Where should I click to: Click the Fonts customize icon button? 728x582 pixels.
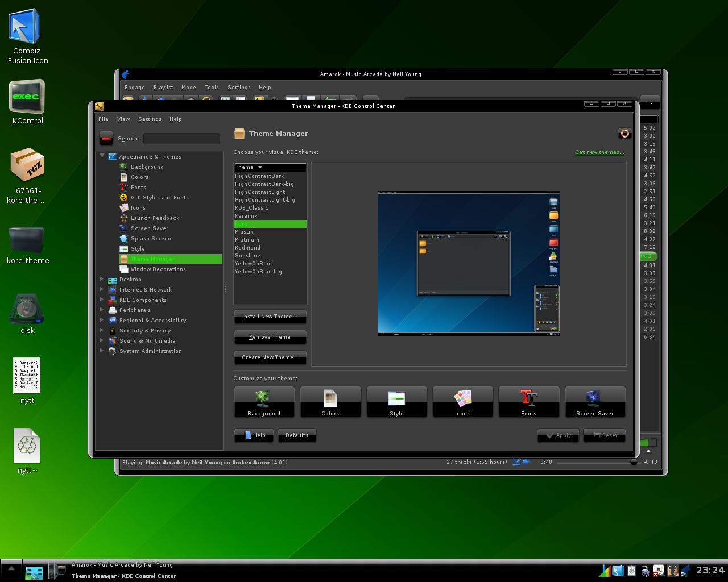pyautogui.click(x=529, y=402)
